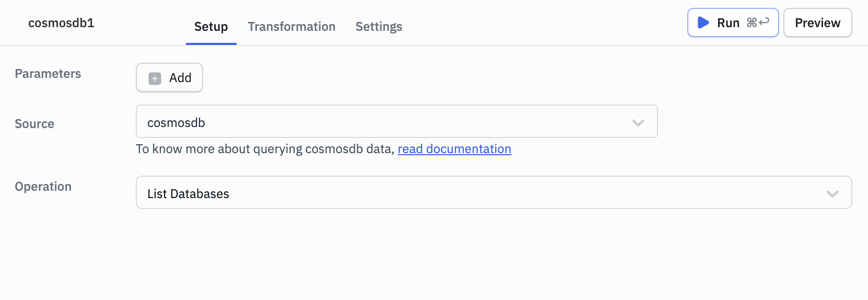This screenshot has height=300, width=868.
Task: Switch to the Transformation tab
Action: (x=291, y=27)
